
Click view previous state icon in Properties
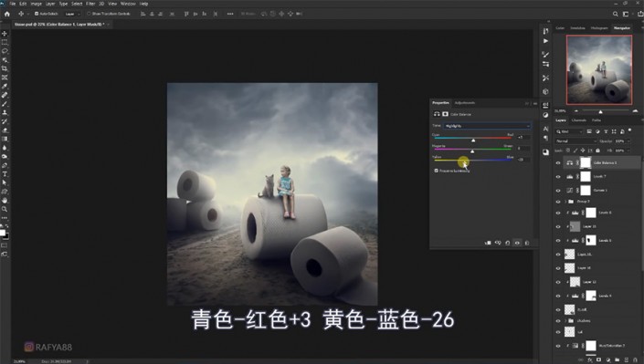point(498,243)
